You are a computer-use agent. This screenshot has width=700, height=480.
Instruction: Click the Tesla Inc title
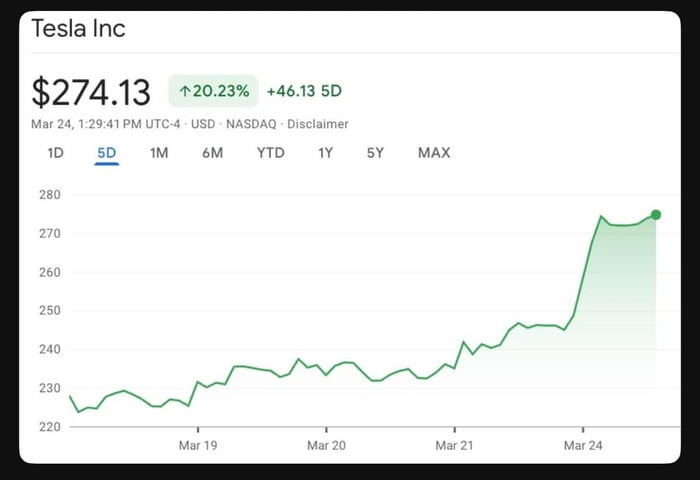coord(79,28)
